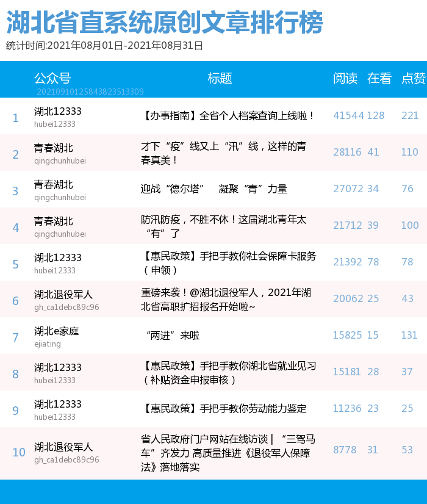Viewport: 427px width, 504px height.
Task: Open the 湖北省高职扩招报名 article title
Action: [224, 300]
